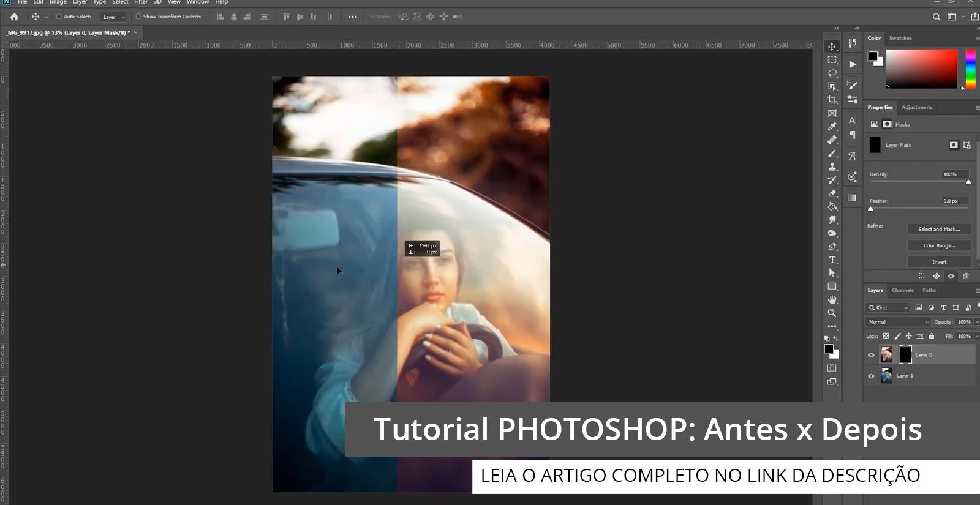This screenshot has width=980, height=505.
Task: Toggle Lock image pixels brush icon
Action: [897, 336]
